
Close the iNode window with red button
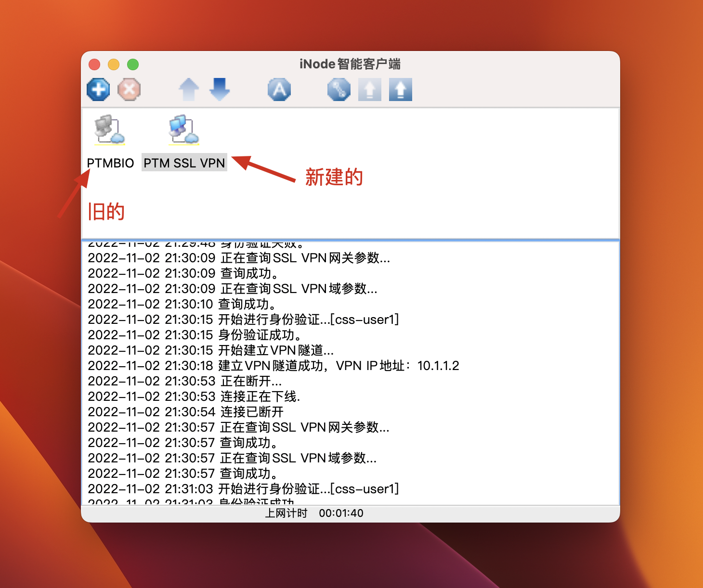94,64
